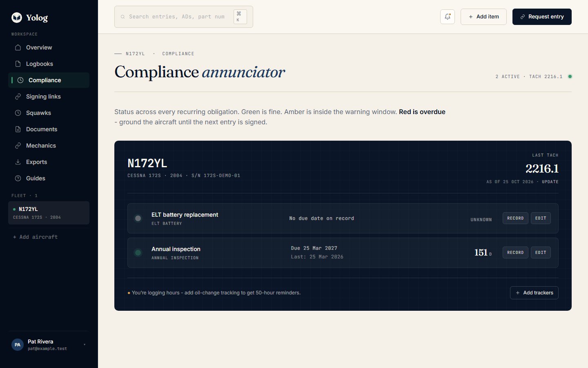This screenshot has width=588, height=368.
Task: Click the Overview home icon
Action: [18, 47]
